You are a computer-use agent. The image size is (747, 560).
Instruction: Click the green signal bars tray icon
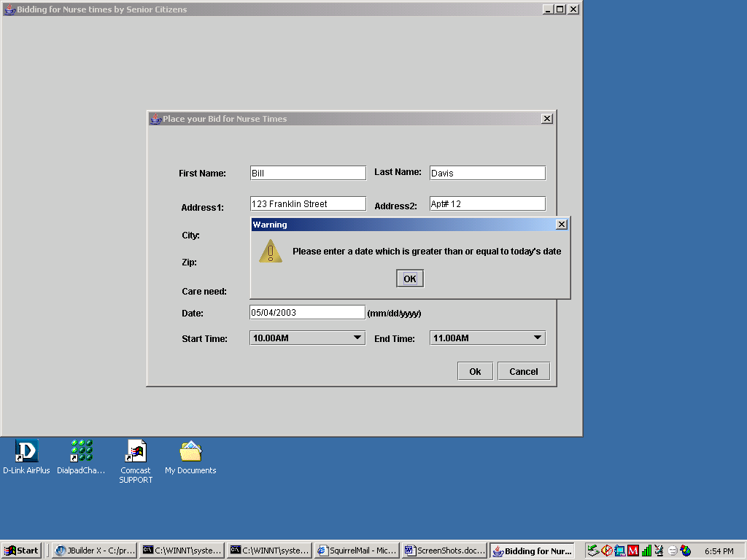tap(646, 551)
